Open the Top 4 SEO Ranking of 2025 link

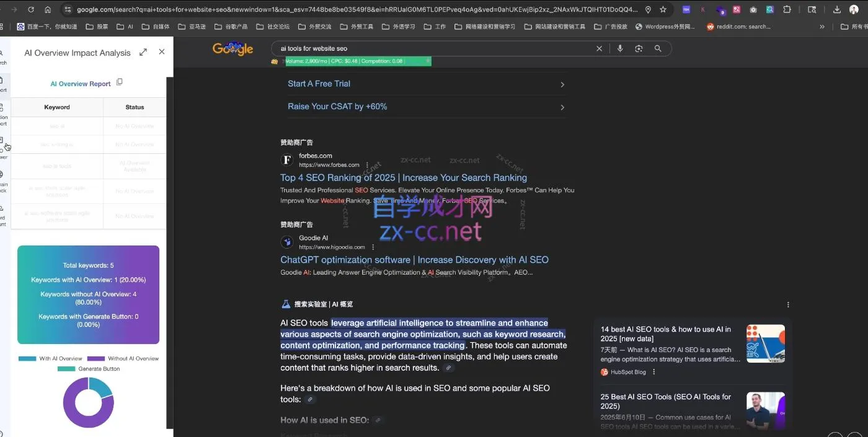(x=403, y=178)
